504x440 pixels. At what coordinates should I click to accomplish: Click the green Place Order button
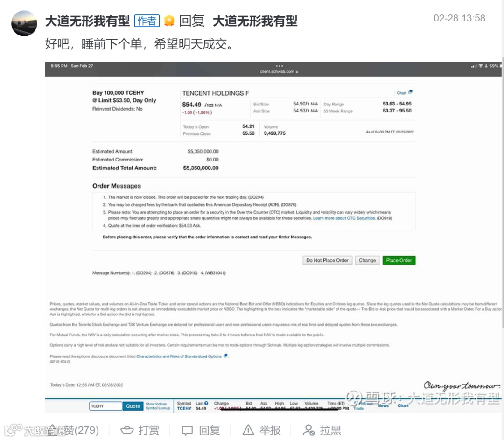click(x=399, y=260)
